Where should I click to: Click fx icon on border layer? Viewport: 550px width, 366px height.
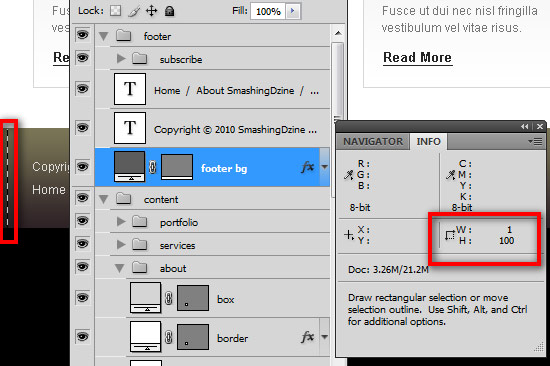point(308,337)
